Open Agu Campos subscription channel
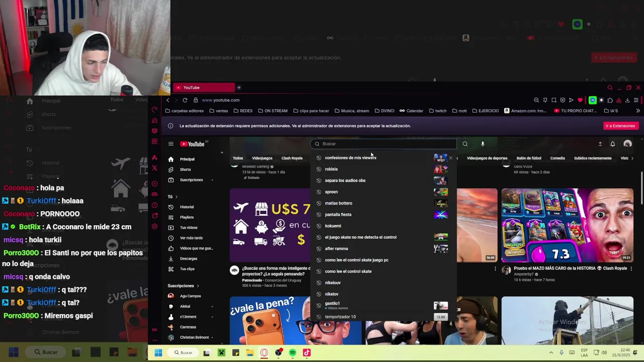 coord(190,296)
